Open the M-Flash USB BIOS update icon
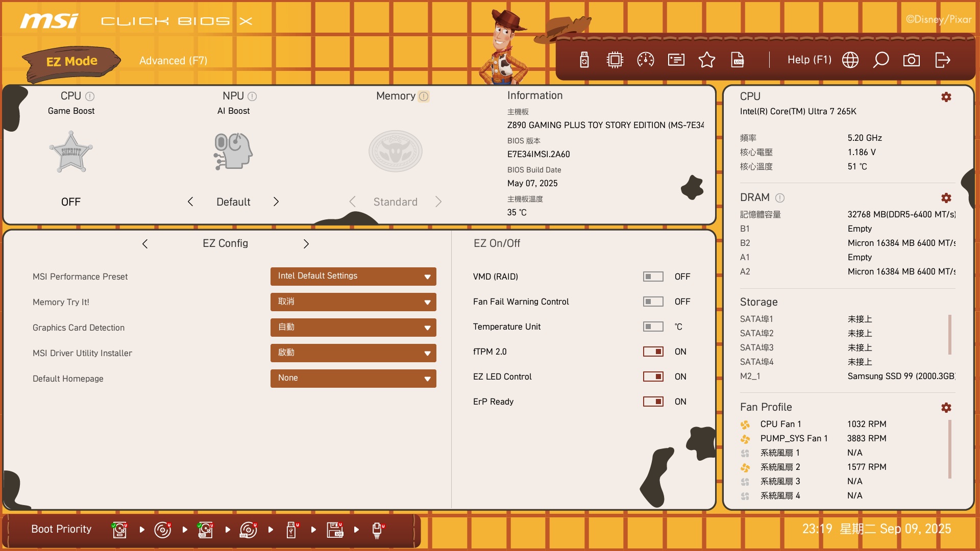The width and height of the screenshot is (980, 551). 584,60
